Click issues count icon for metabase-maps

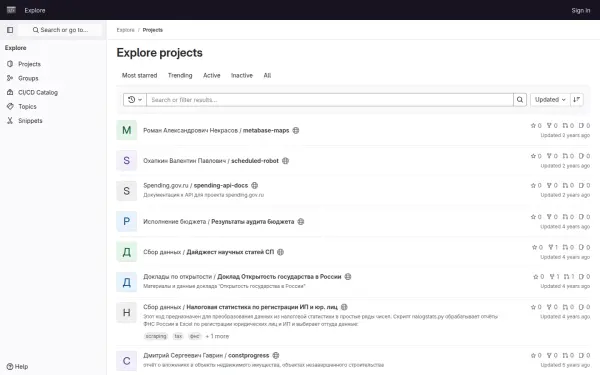(584, 126)
